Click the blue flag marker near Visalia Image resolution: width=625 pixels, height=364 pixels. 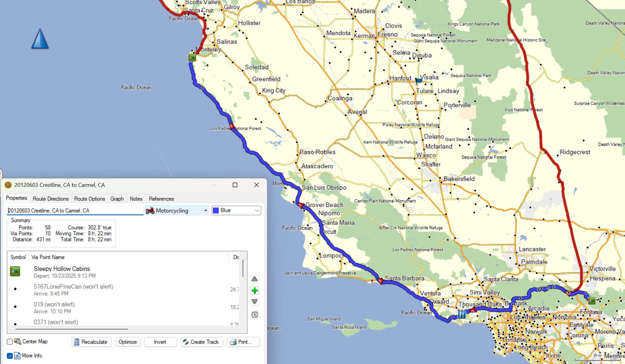click(x=419, y=80)
